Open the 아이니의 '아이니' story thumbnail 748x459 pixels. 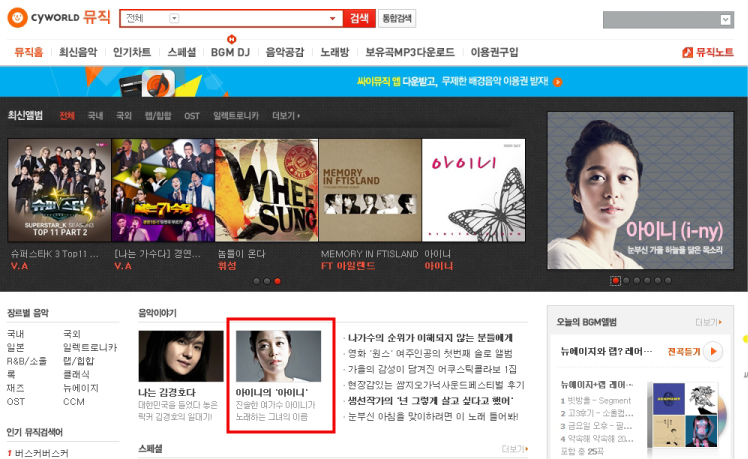coord(279,356)
